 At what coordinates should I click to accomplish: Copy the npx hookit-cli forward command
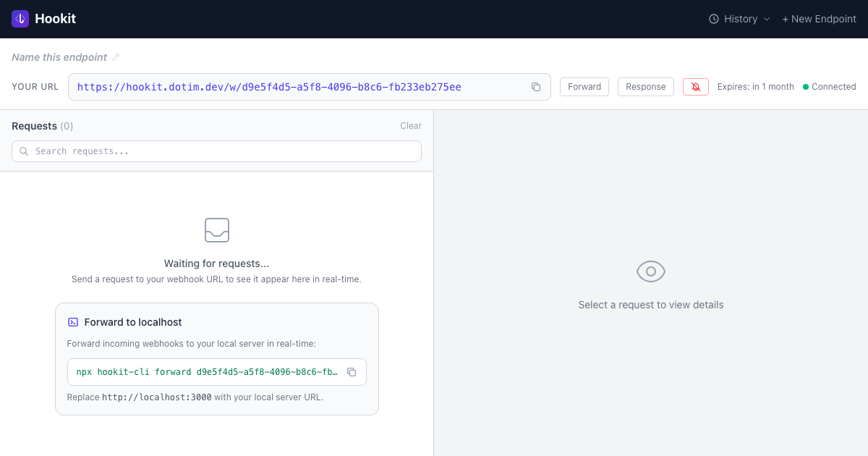(352, 372)
